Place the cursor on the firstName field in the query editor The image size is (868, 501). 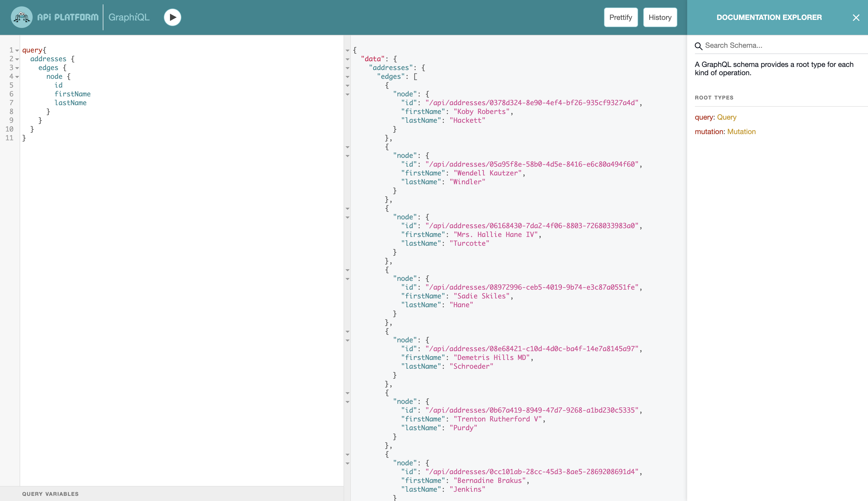[72, 94]
